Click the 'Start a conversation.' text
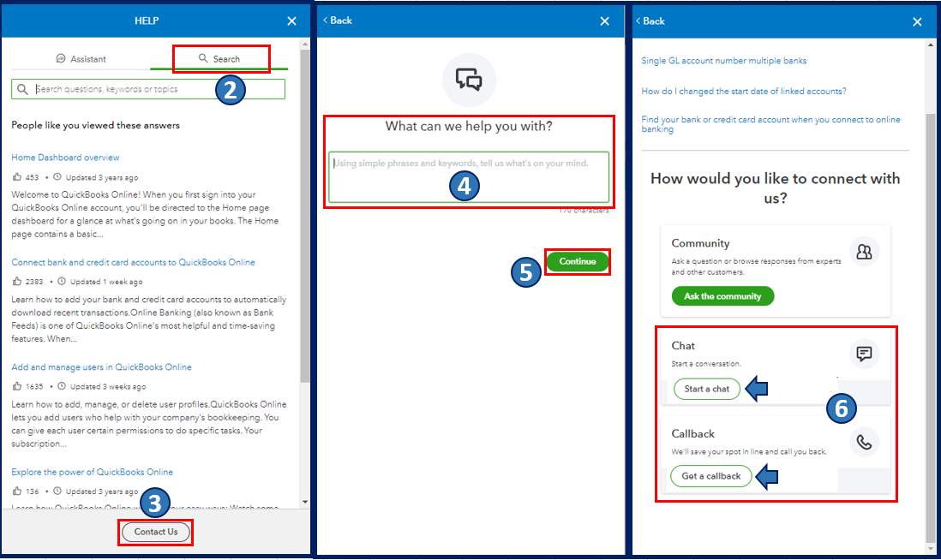The height and width of the screenshot is (560, 941). pos(706,364)
